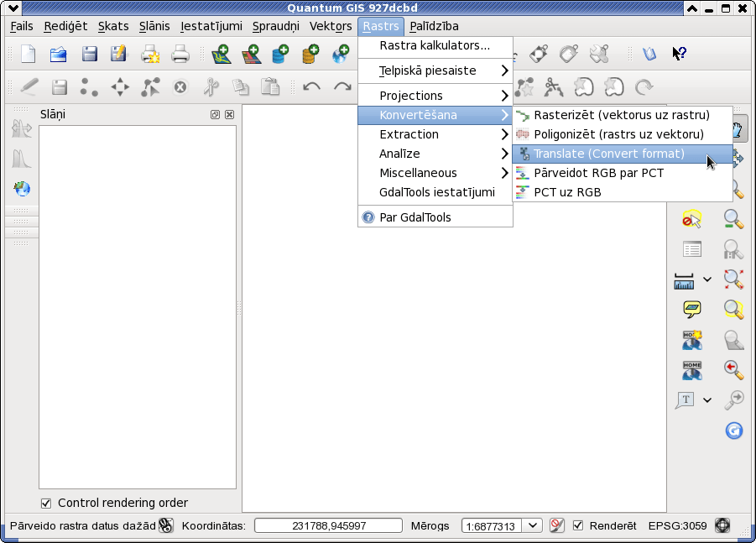Click the Koordinātas input field
This screenshot has height=543, width=756.
tap(328, 525)
